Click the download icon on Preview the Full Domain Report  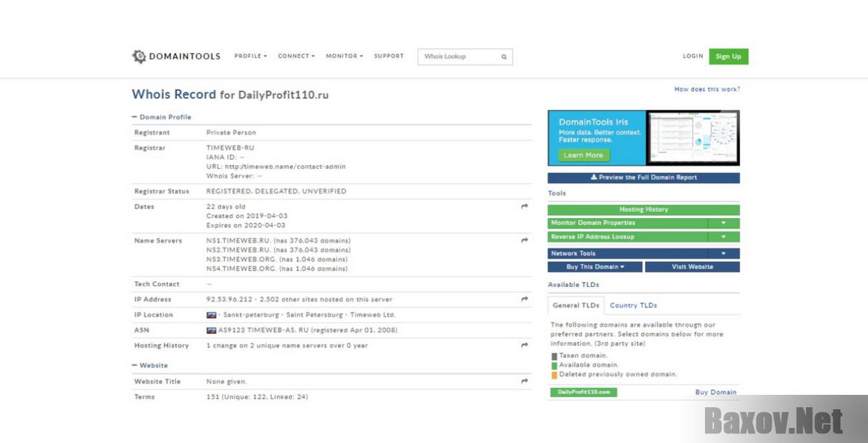click(594, 178)
